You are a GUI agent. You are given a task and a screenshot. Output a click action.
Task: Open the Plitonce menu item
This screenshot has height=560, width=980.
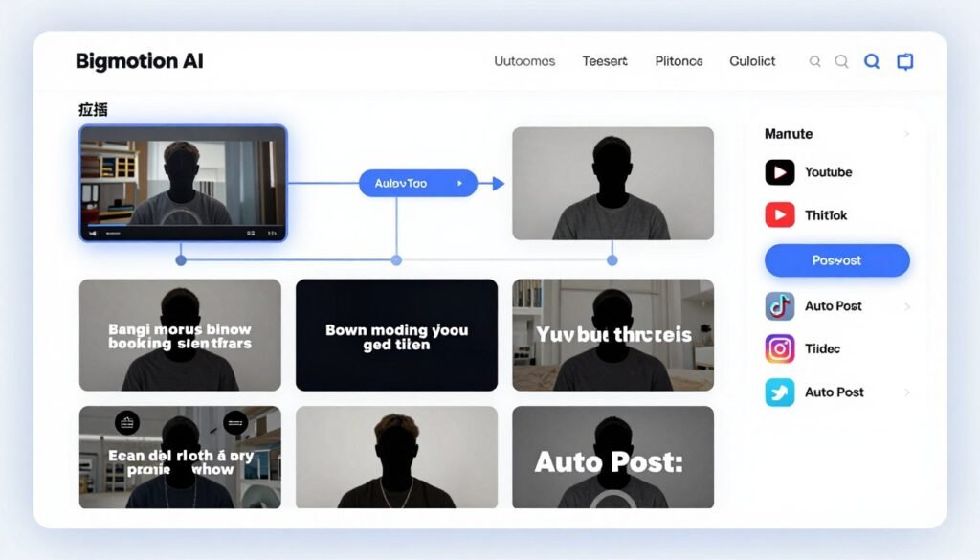[x=679, y=61]
